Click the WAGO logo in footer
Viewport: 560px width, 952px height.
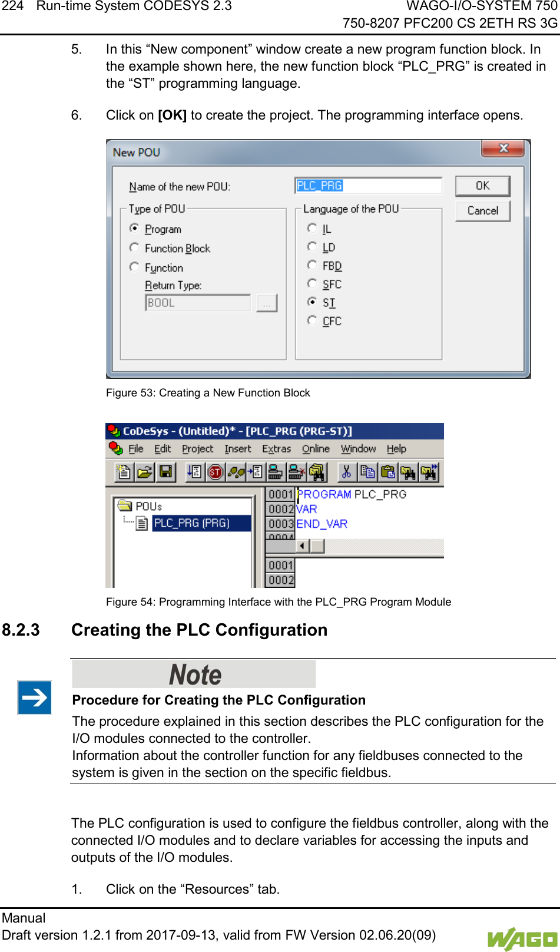(x=522, y=939)
